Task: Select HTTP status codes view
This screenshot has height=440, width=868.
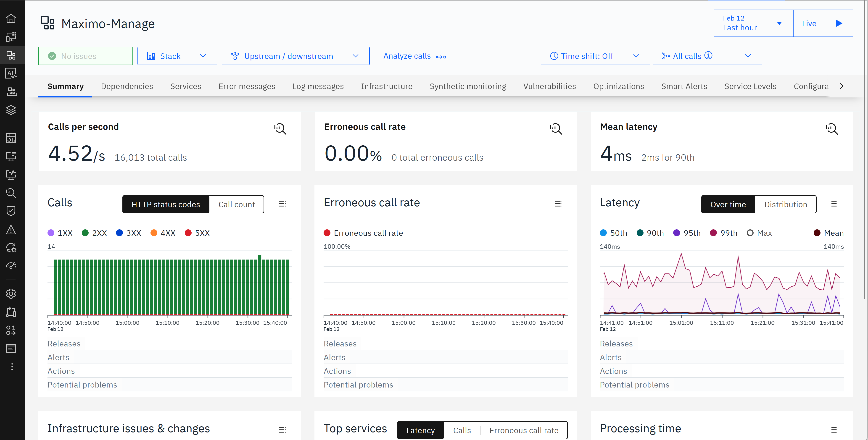Action: pyautogui.click(x=166, y=204)
